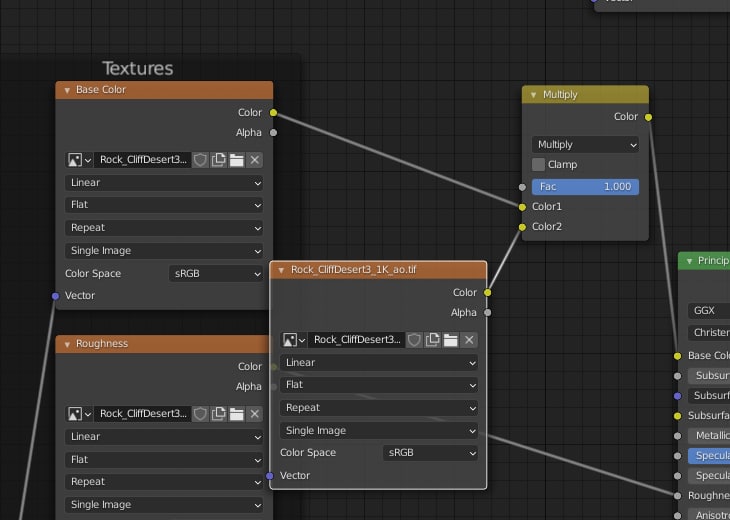Duplicate image datablock in Base Color node
Screen dimensions: 730x520
click(x=218, y=160)
